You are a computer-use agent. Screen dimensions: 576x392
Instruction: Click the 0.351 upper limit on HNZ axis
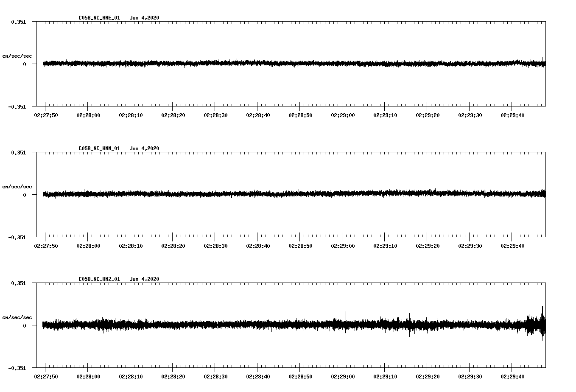[x=19, y=283]
